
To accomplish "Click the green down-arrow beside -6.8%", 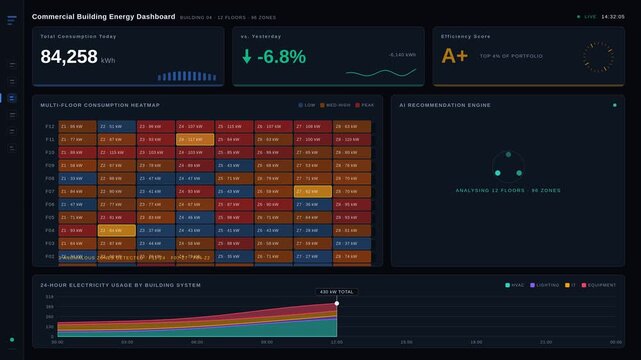I will pos(247,56).
